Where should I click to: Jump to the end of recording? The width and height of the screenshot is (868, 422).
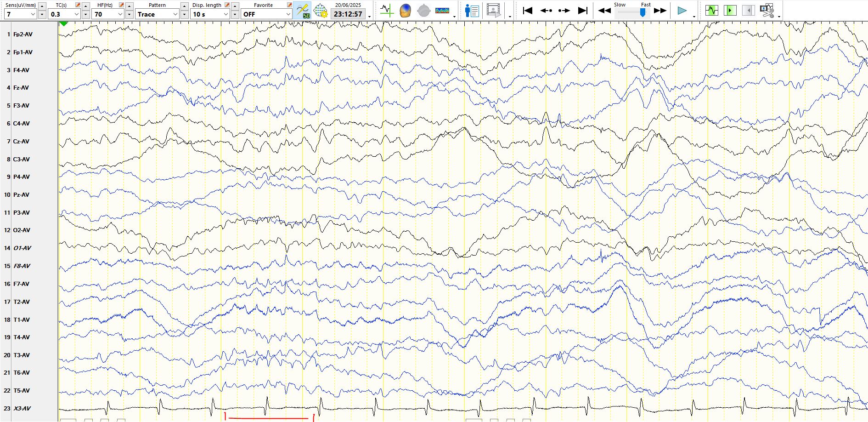[x=582, y=10]
